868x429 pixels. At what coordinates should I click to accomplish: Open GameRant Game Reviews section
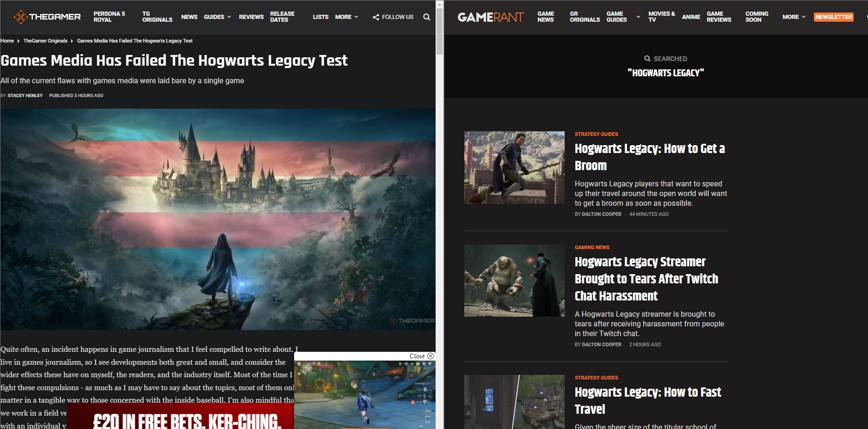click(719, 17)
